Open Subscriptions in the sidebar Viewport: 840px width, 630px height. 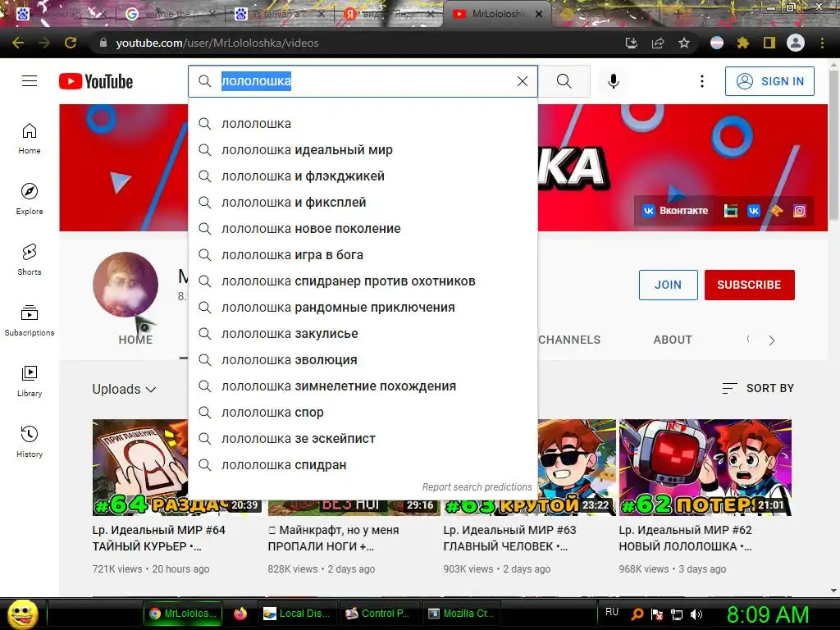point(30,321)
